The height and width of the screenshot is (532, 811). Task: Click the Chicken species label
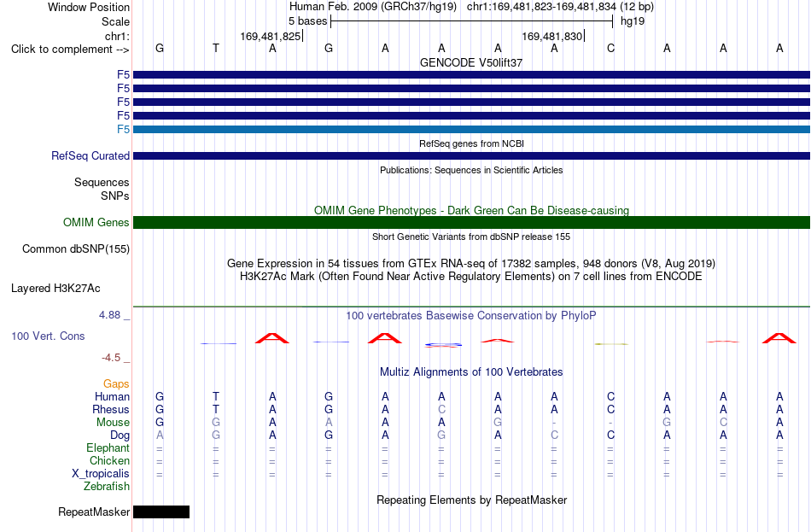tap(109, 460)
